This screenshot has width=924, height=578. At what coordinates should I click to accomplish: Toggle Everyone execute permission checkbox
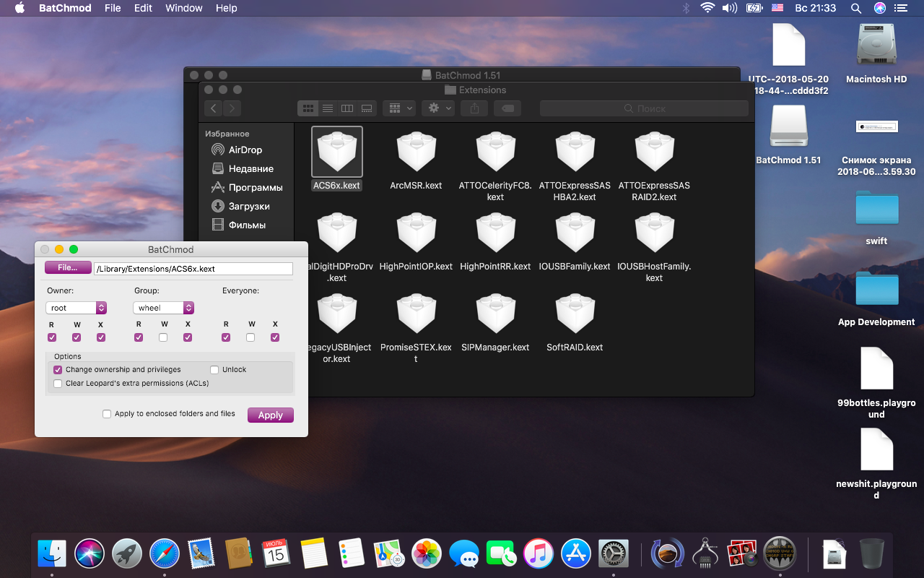(x=275, y=337)
